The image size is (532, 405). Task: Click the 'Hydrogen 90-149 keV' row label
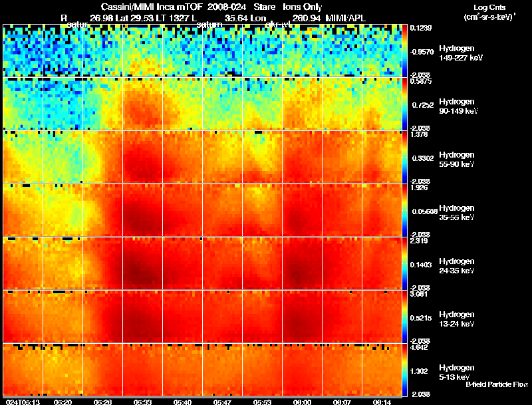(458, 106)
